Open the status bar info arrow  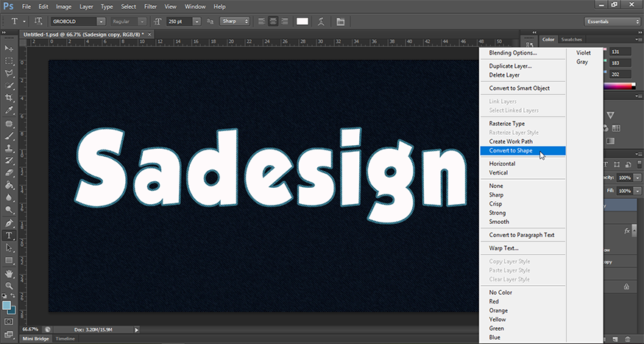pos(137,329)
